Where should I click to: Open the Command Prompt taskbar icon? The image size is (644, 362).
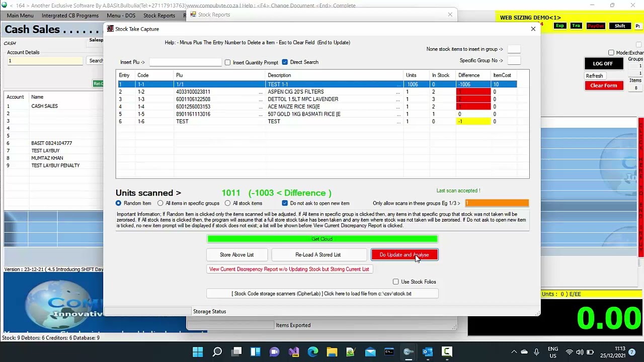pyautogui.click(x=389, y=351)
